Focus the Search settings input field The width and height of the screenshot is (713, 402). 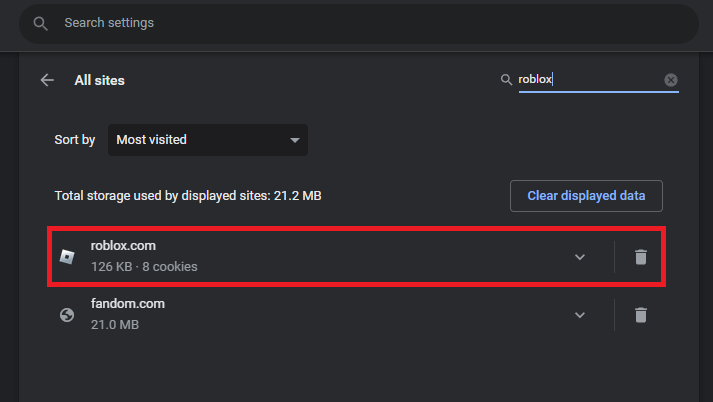point(360,22)
